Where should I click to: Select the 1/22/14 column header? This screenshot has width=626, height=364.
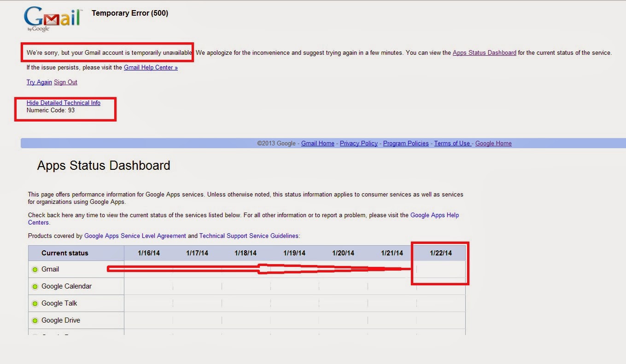coord(441,253)
